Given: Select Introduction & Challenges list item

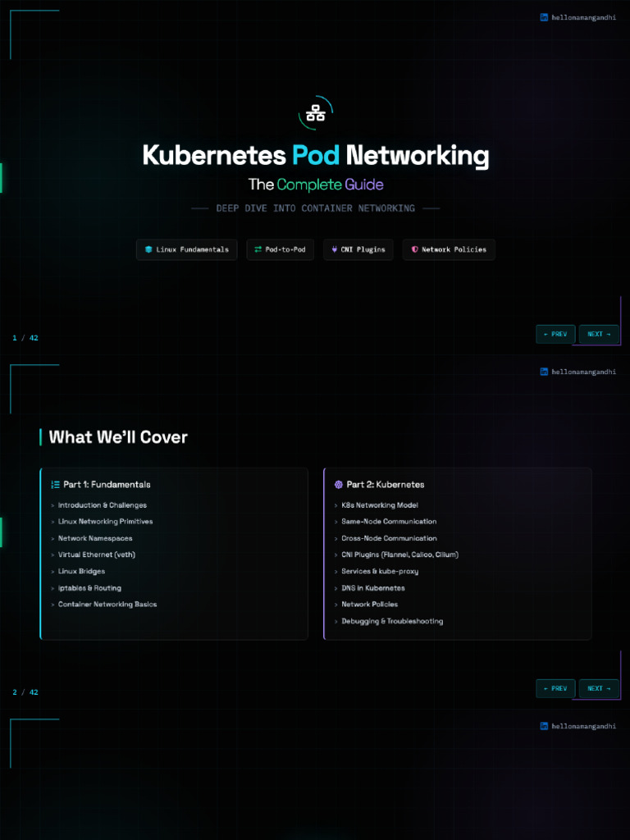Looking at the screenshot, I should 103,505.
